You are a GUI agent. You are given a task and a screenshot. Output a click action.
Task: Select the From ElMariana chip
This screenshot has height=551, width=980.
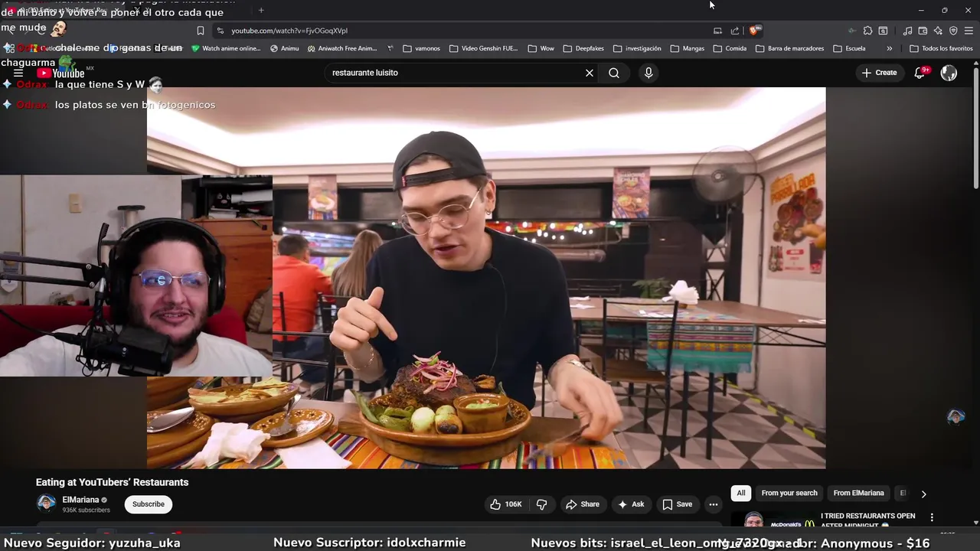(x=858, y=493)
